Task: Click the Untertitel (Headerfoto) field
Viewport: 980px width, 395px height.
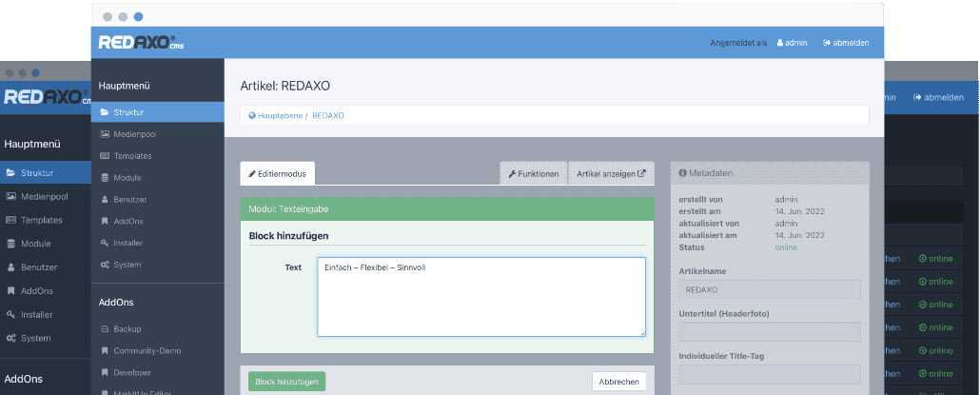Action: click(x=769, y=332)
